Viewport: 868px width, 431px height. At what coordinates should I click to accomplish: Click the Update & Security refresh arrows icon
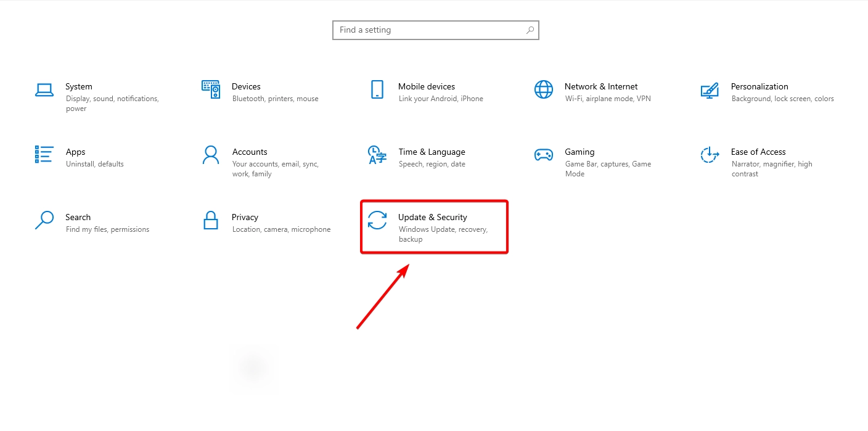(377, 220)
